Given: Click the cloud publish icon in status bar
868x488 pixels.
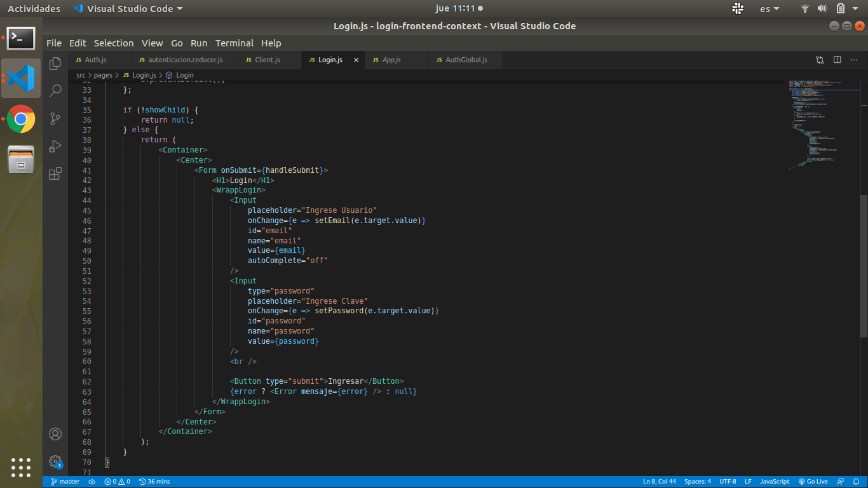Looking at the screenshot, I should pyautogui.click(x=92, y=482).
